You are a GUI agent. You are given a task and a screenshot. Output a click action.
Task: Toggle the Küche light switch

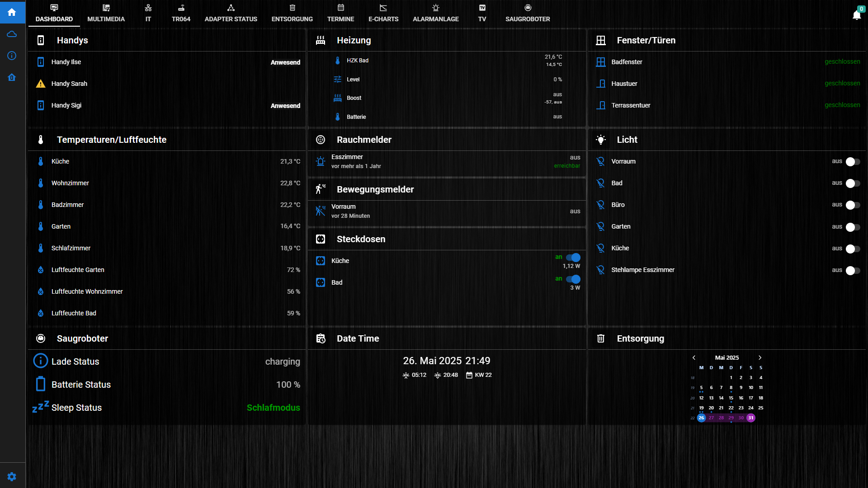853,249
